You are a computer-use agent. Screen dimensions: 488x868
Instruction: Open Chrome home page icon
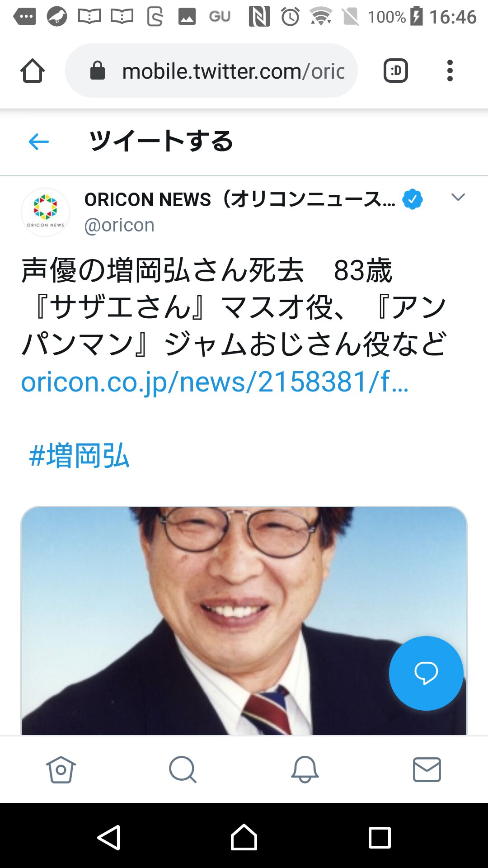33,71
